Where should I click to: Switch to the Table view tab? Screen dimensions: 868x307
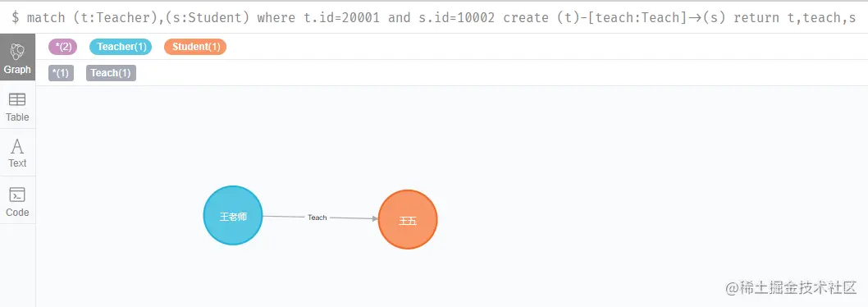(18, 106)
